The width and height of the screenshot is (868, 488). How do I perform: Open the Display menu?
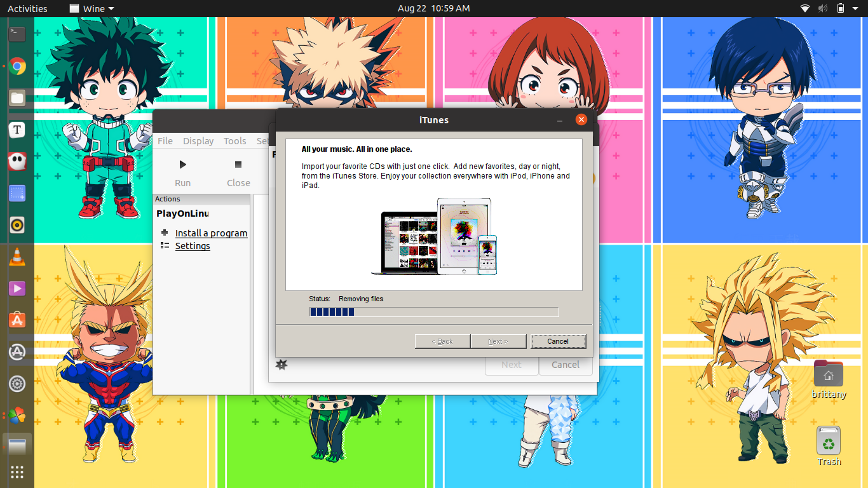pos(198,141)
